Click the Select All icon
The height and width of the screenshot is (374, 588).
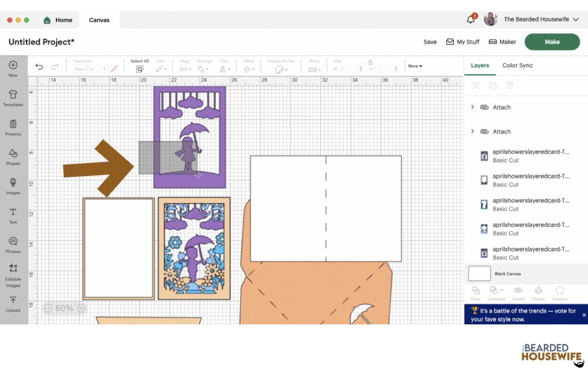pyautogui.click(x=139, y=69)
